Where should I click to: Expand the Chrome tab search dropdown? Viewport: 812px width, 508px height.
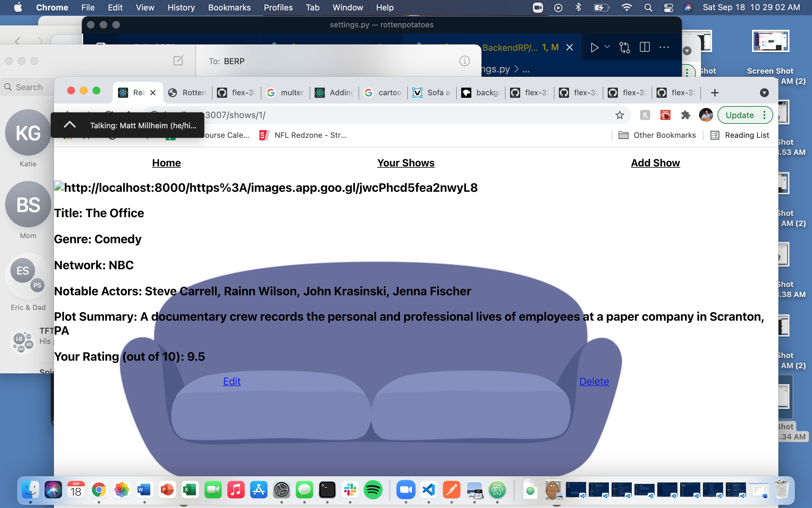[x=764, y=93]
